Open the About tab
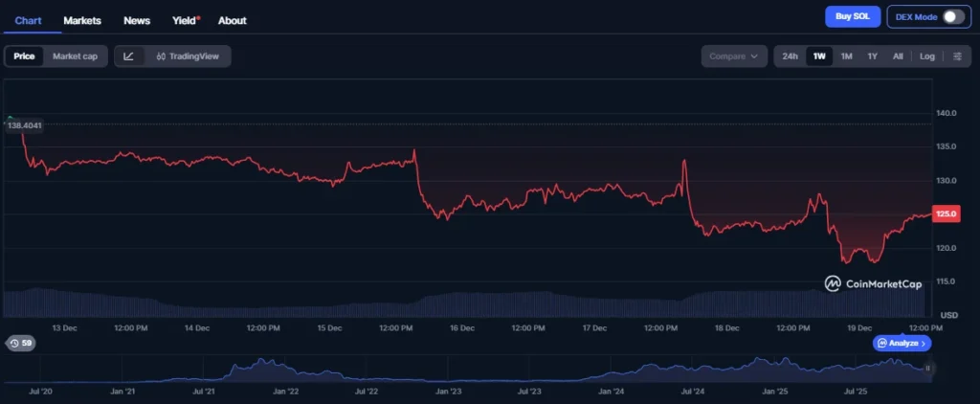The height and width of the screenshot is (404, 980). (x=232, y=21)
